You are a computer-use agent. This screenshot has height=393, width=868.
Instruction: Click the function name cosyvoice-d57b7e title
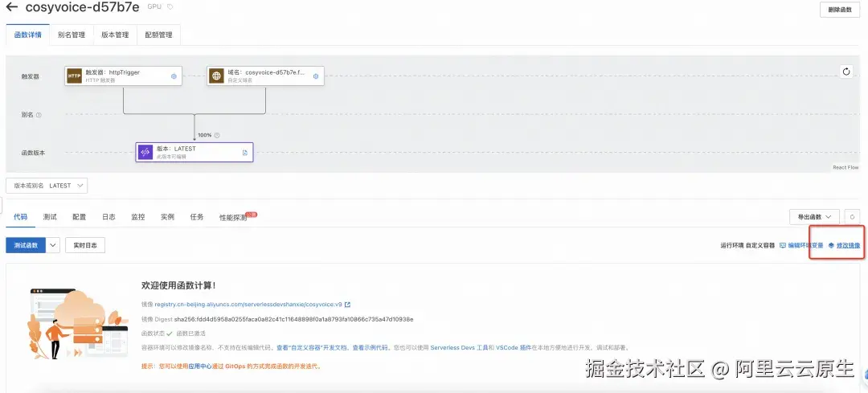[x=83, y=8]
